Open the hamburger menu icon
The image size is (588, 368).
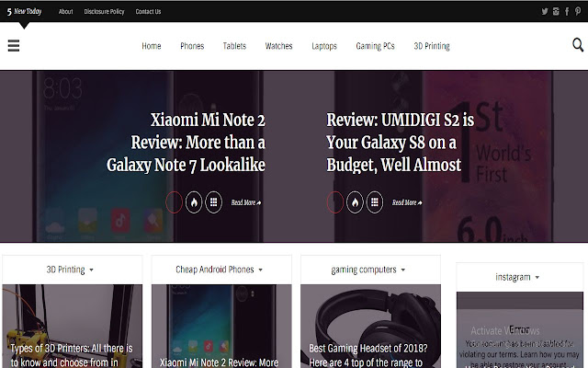[x=14, y=46]
